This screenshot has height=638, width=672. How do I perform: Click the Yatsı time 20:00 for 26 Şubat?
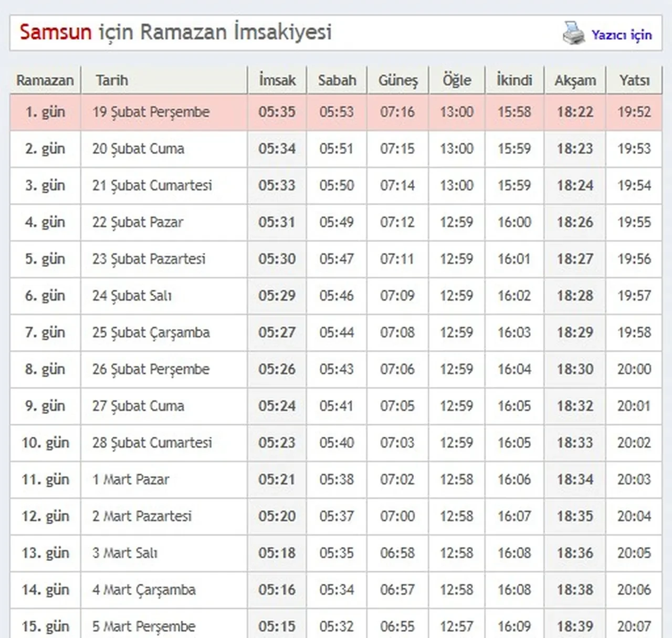click(x=635, y=369)
